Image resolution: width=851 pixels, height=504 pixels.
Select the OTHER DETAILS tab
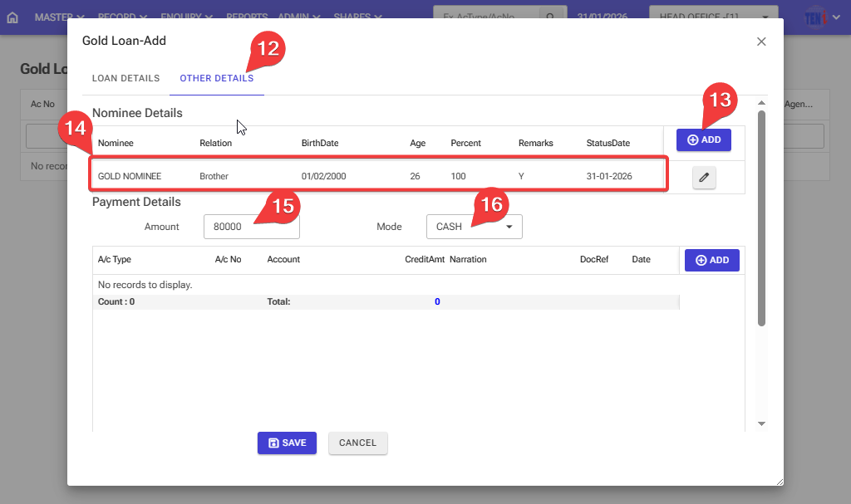click(216, 78)
